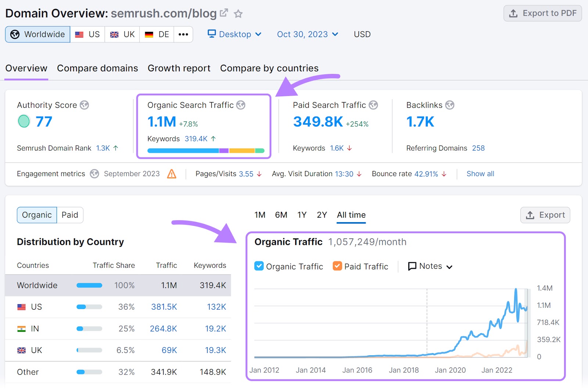This screenshot has width=588, height=392.
Task: Open the Desktop device dropdown
Action: point(234,35)
